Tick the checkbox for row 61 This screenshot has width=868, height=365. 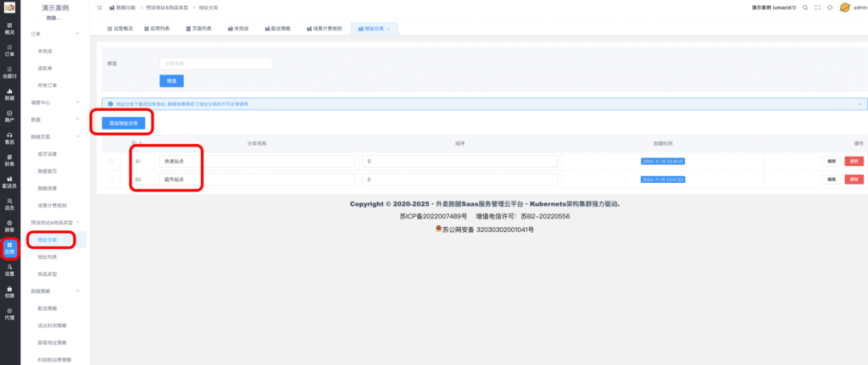click(x=111, y=162)
